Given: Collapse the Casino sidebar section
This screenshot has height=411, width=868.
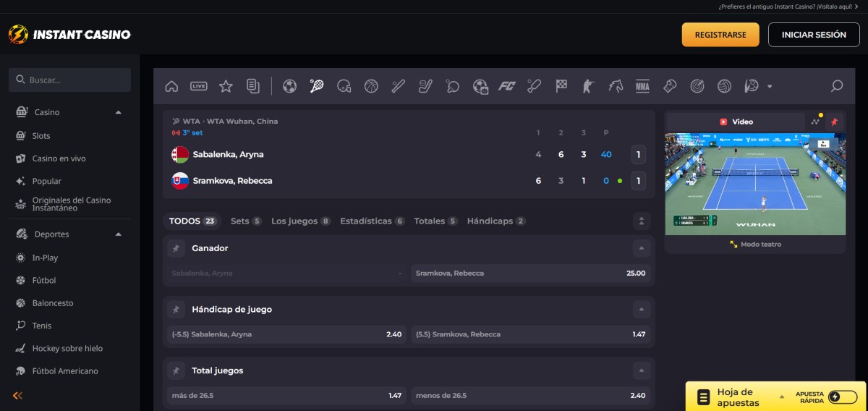Looking at the screenshot, I should pyautogui.click(x=119, y=112).
